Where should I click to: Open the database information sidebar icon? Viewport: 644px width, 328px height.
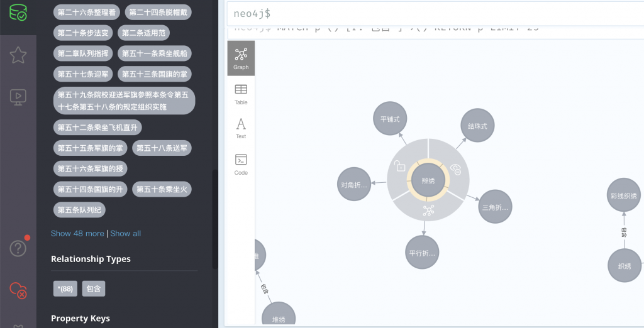[18, 11]
